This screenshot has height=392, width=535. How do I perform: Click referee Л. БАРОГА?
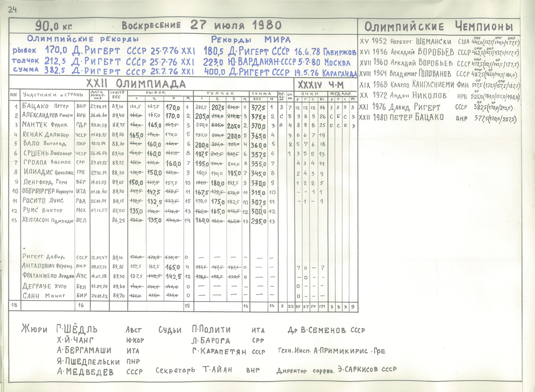click(211, 341)
